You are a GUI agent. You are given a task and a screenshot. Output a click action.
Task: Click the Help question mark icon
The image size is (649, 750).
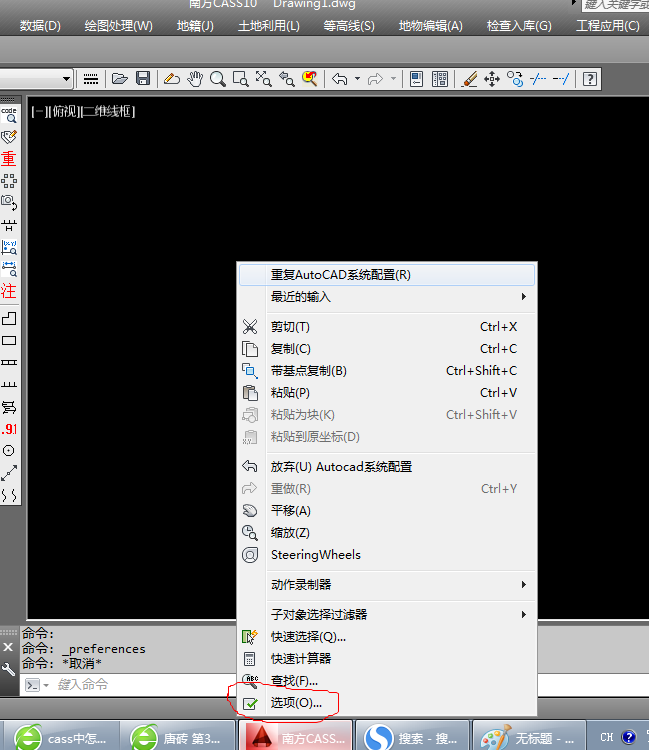pyautogui.click(x=590, y=78)
